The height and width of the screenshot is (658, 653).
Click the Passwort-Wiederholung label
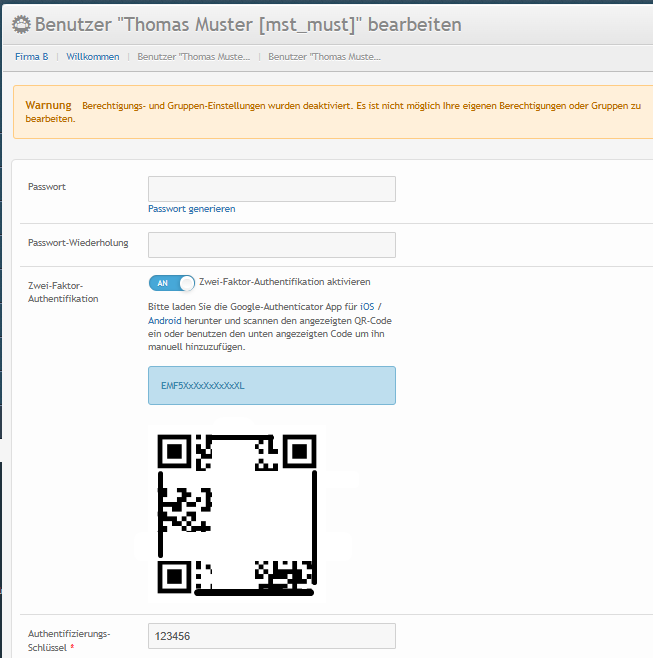point(78,243)
